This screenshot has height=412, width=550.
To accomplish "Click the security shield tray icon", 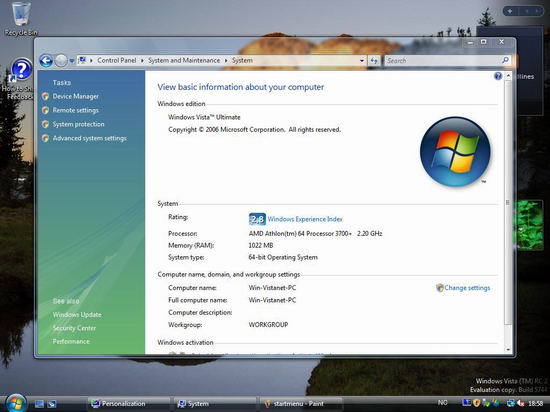I will (476, 404).
